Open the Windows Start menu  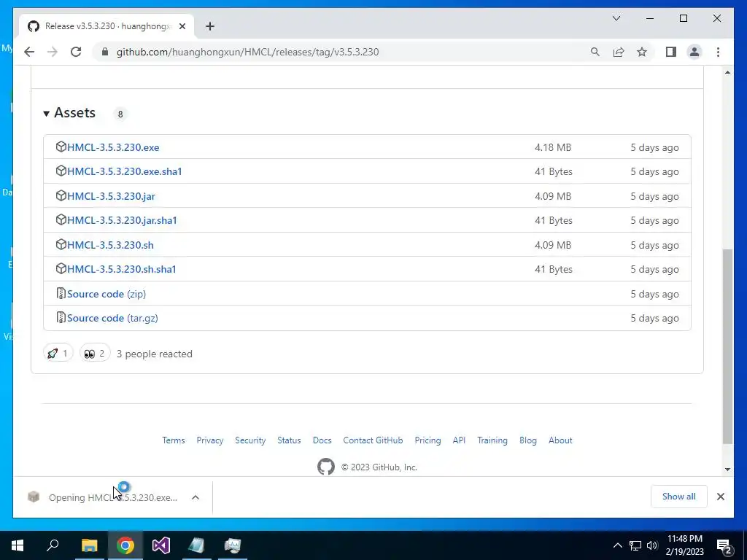click(x=18, y=545)
